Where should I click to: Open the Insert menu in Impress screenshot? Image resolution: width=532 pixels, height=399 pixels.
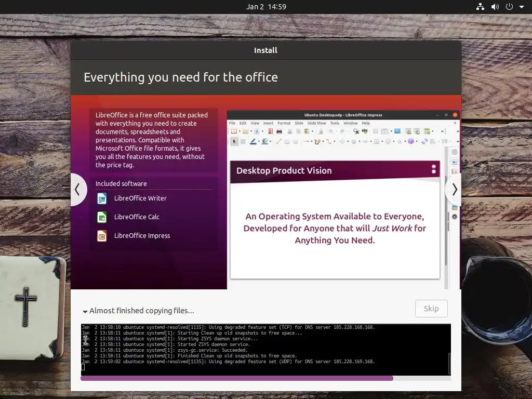click(268, 123)
